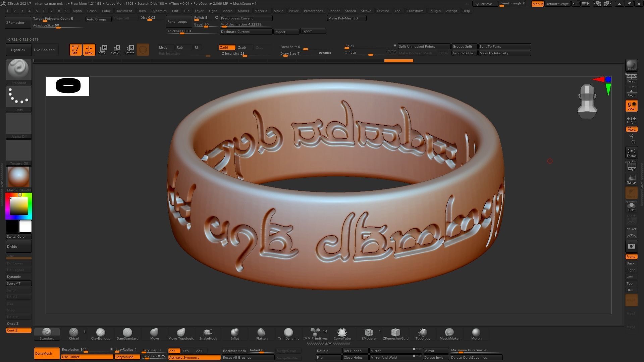Select the ClayBuildup brush
644x362 pixels.
(x=100, y=334)
